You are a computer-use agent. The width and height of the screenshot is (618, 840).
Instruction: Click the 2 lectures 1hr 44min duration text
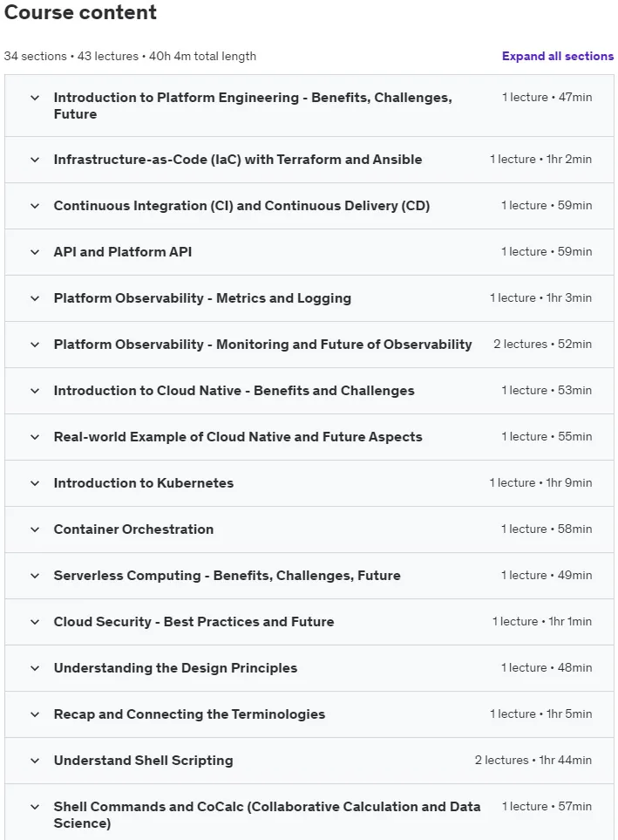pos(533,760)
